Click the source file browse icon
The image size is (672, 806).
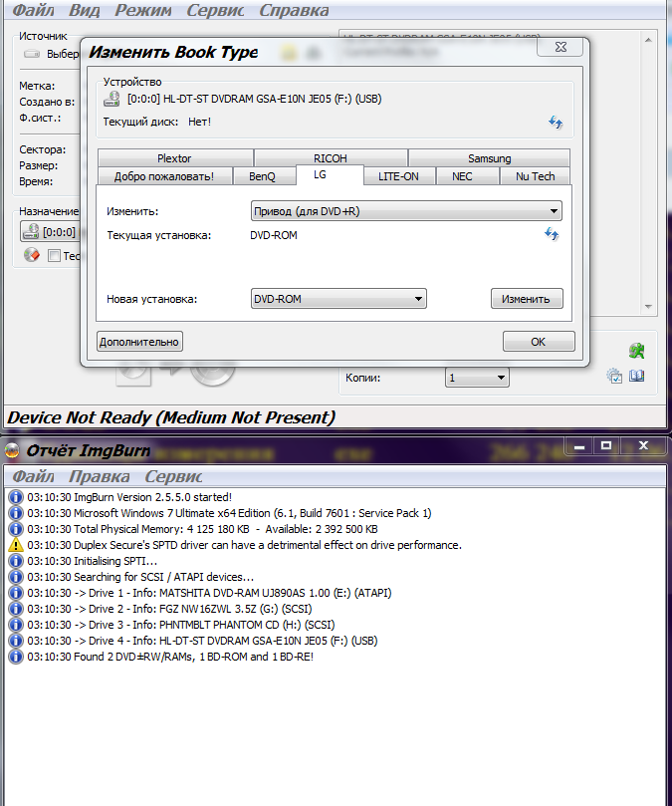(x=32, y=54)
